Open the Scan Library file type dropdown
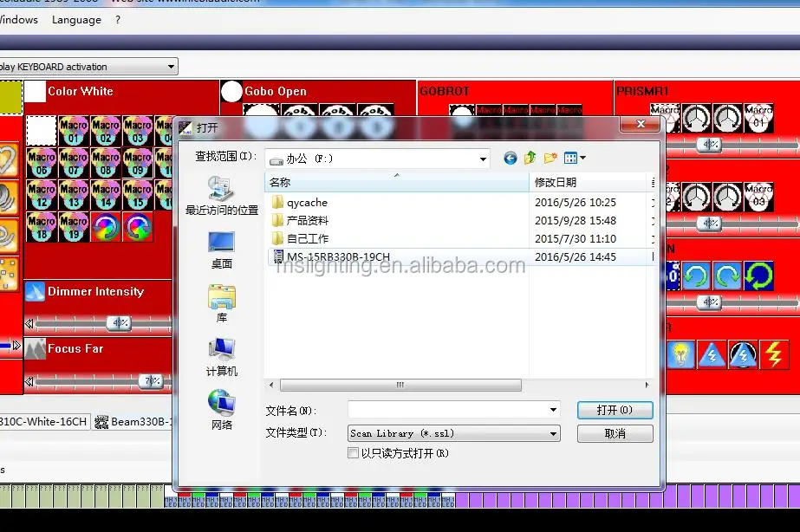The image size is (800, 532). (553, 433)
